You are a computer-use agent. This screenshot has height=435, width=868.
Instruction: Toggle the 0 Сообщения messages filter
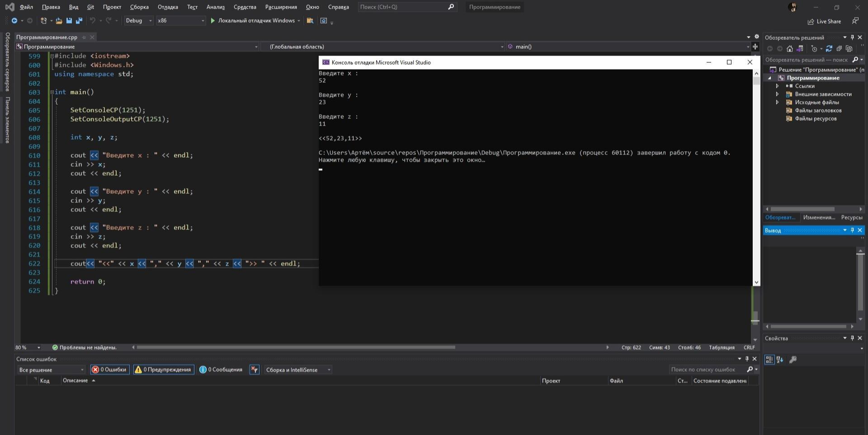221,370
